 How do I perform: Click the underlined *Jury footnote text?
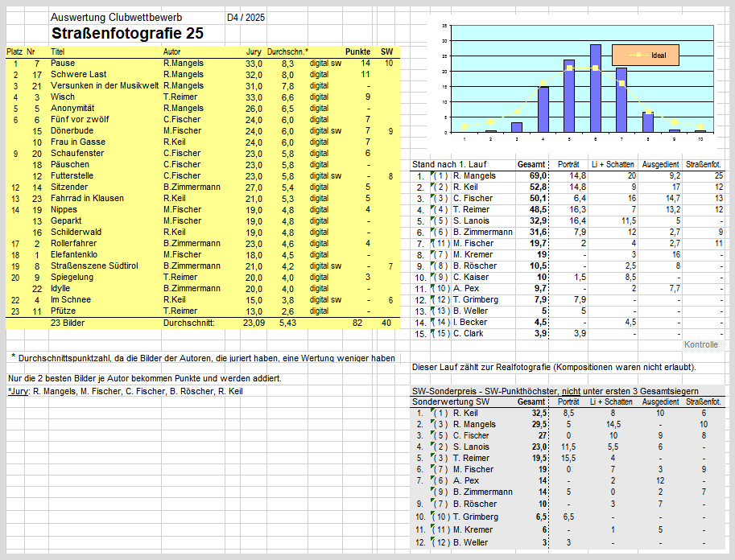(15, 391)
